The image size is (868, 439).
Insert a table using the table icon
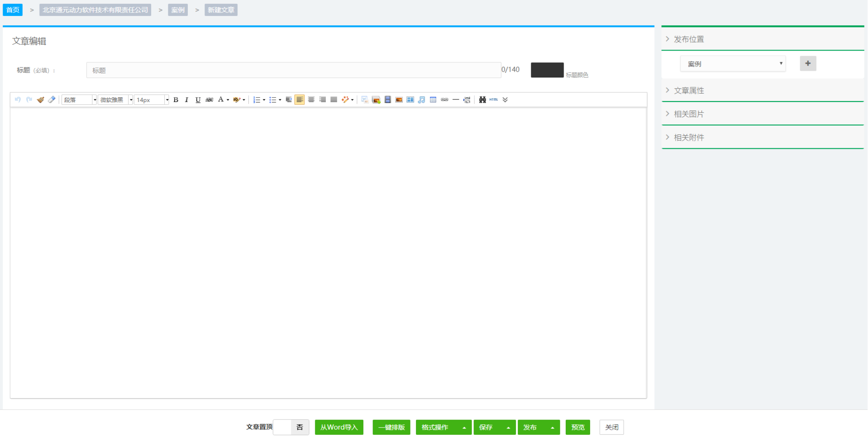[x=433, y=100]
